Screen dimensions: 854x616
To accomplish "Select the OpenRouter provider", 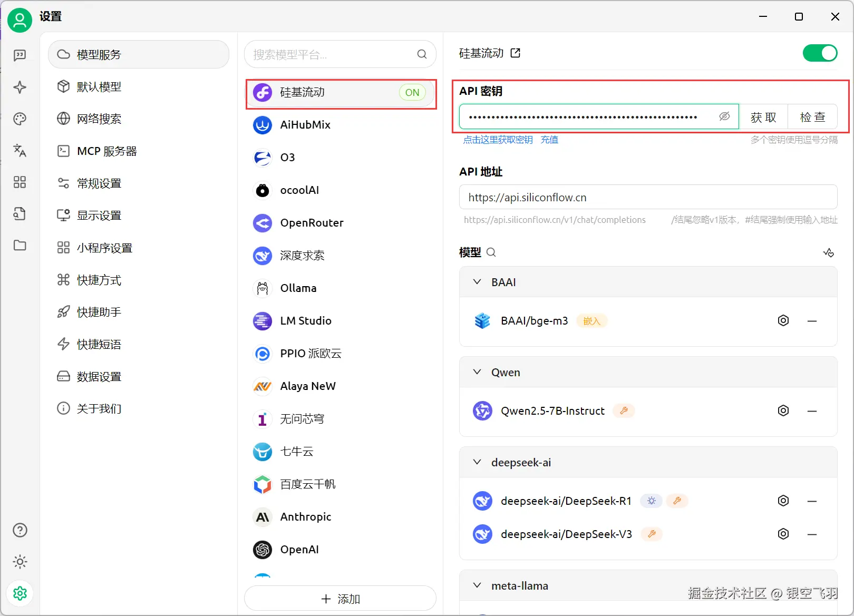I will [341, 223].
